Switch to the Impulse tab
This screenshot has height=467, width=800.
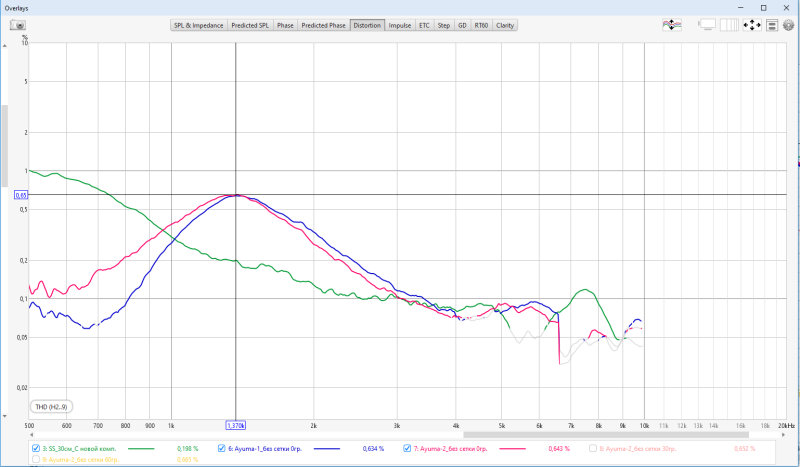pyautogui.click(x=399, y=25)
